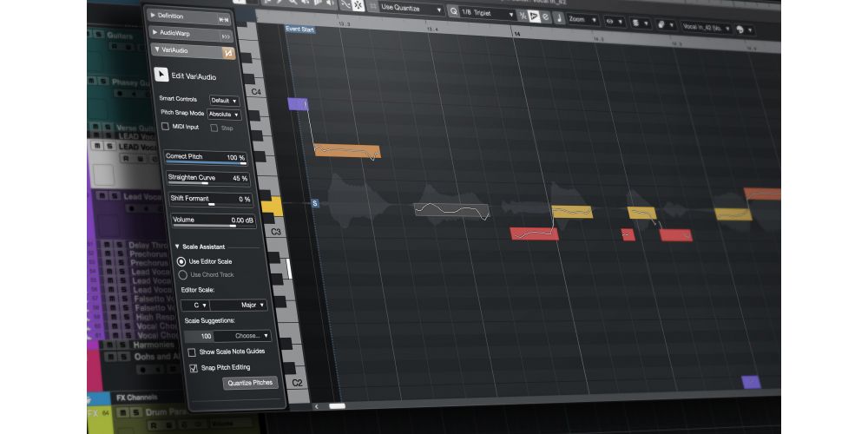Click the fraction icon right of 1/8 Triplet
The image size is (868, 434).
pyautogui.click(x=523, y=16)
